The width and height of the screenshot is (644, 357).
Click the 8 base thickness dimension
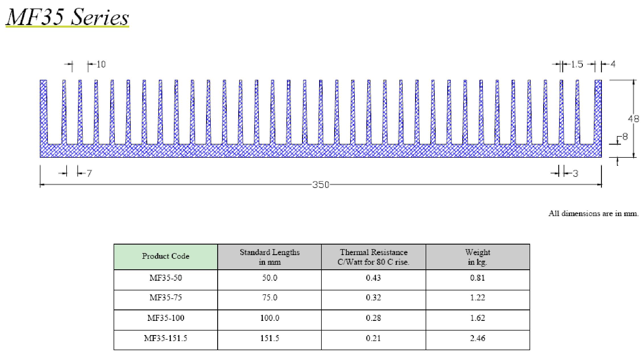625,137
